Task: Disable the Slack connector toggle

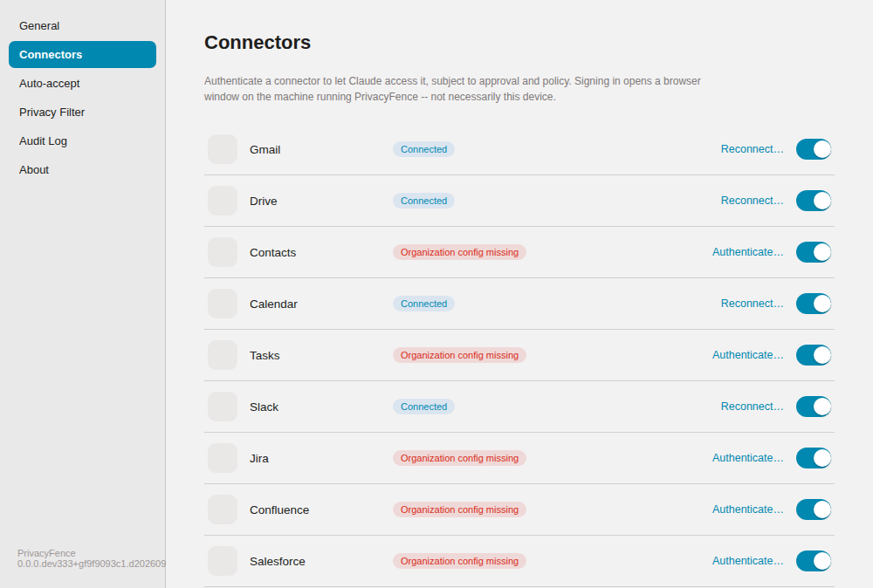Action: pos(814,407)
